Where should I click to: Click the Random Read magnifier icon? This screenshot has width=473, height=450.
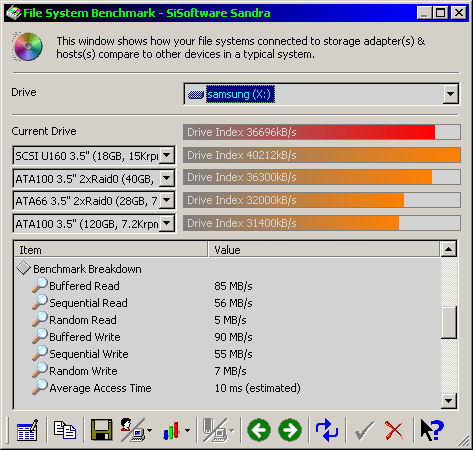pyautogui.click(x=40, y=319)
